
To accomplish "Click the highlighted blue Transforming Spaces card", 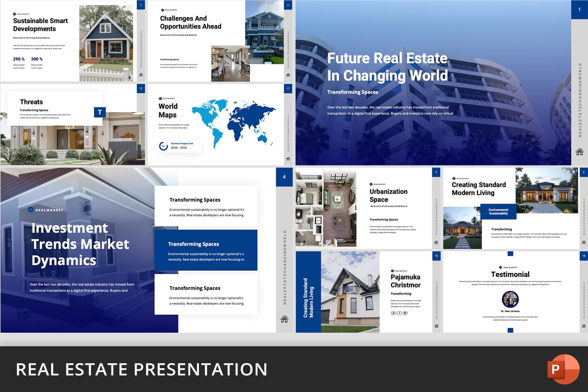I will [x=206, y=250].
